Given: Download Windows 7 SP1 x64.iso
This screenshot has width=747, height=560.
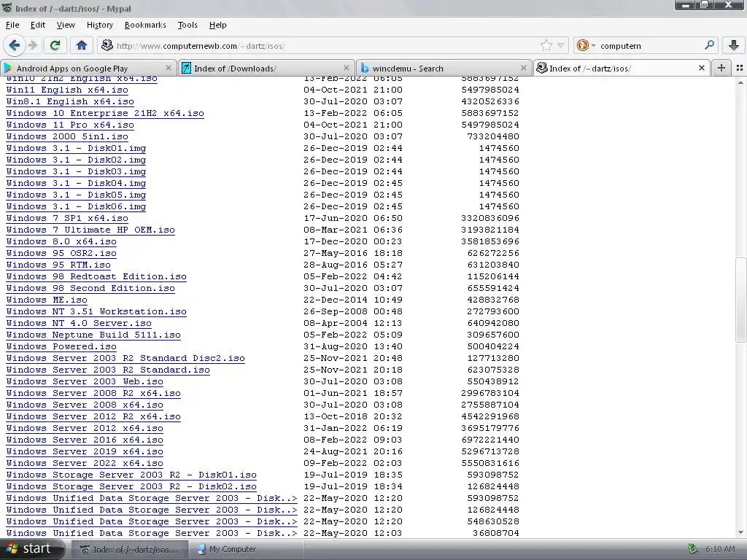Looking at the screenshot, I should coord(67,218).
